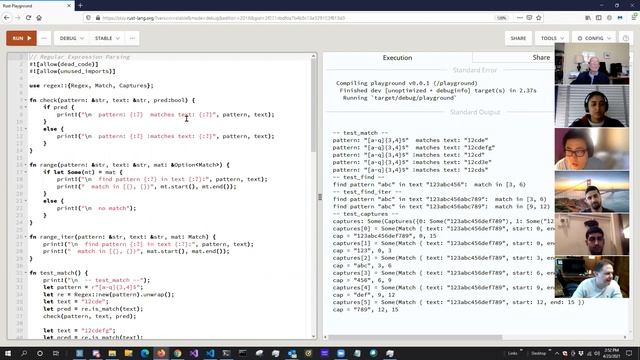Open the help question mark icon
The width and height of the screenshot is (640, 360).
pos(626,38)
